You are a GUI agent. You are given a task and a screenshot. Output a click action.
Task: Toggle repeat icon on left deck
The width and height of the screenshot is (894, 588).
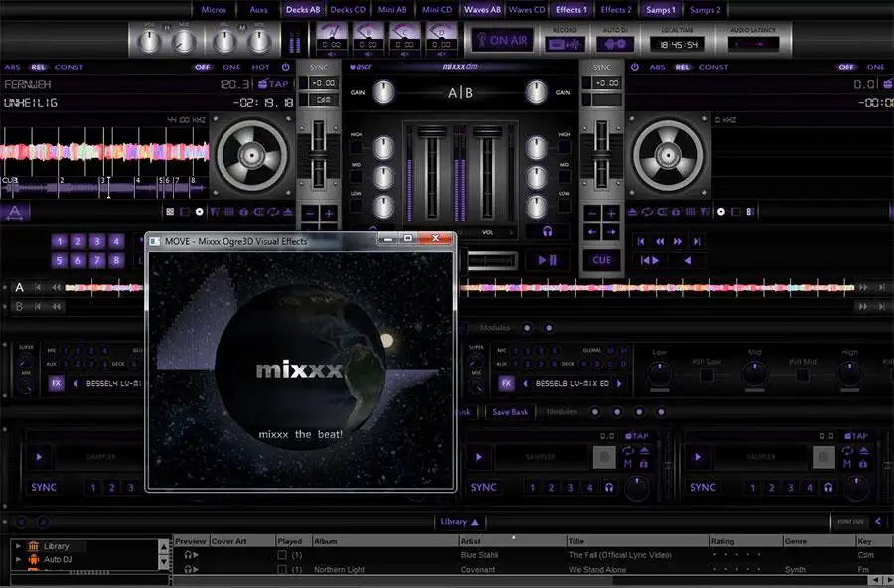[273, 212]
